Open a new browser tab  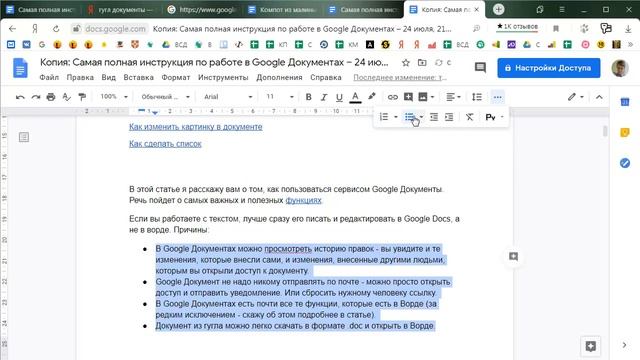[x=498, y=9]
